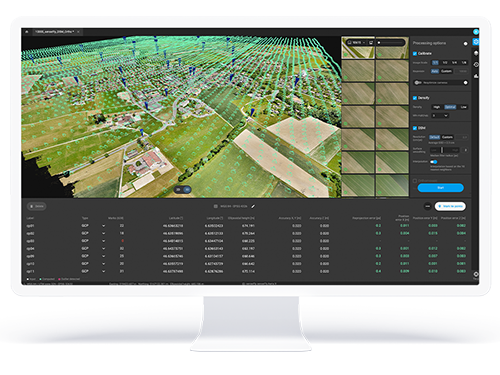Screen dimensions: 500x375
Task: Expand the type dropdown for the first GCP row
Action: tap(103, 226)
